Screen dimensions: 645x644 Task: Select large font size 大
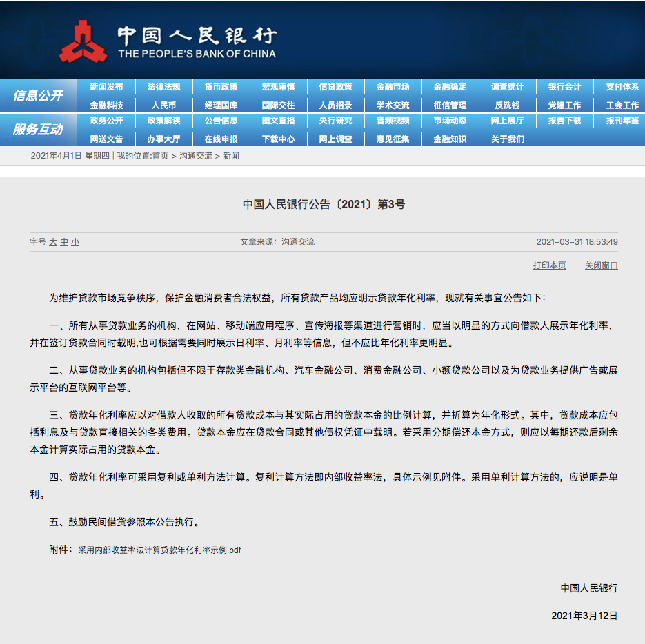54,241
